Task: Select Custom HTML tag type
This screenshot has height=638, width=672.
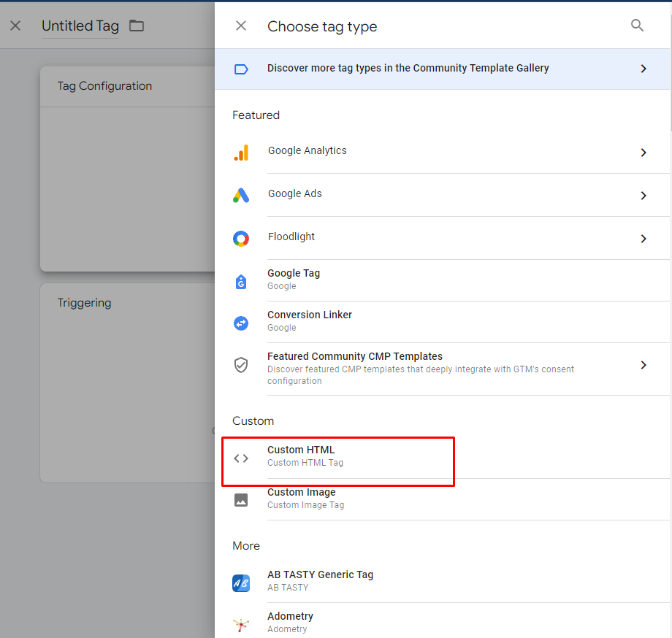Action: [x=442, y=458]
